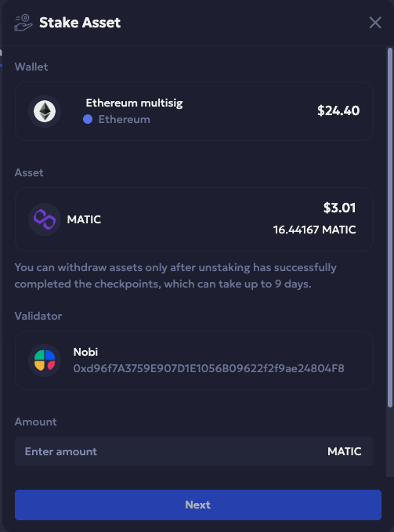Open the Nobi validator selector
The width and height of the screenshot is (394, 532).
(194, 360)
